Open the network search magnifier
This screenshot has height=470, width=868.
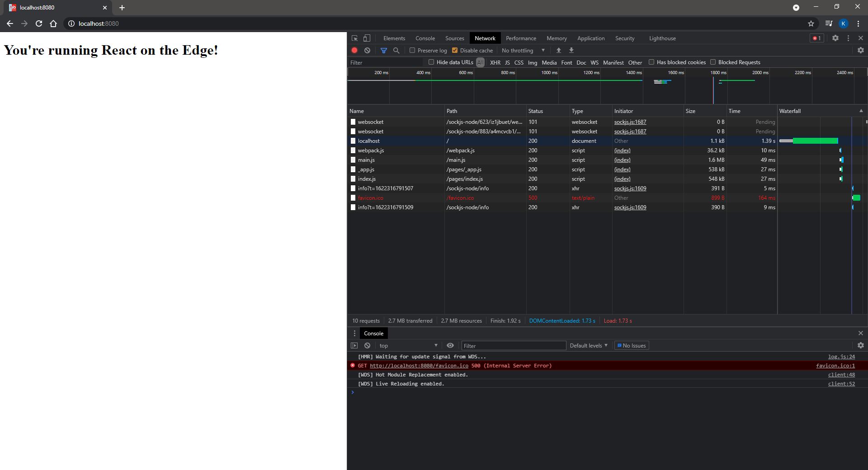(x=396, y=50)
